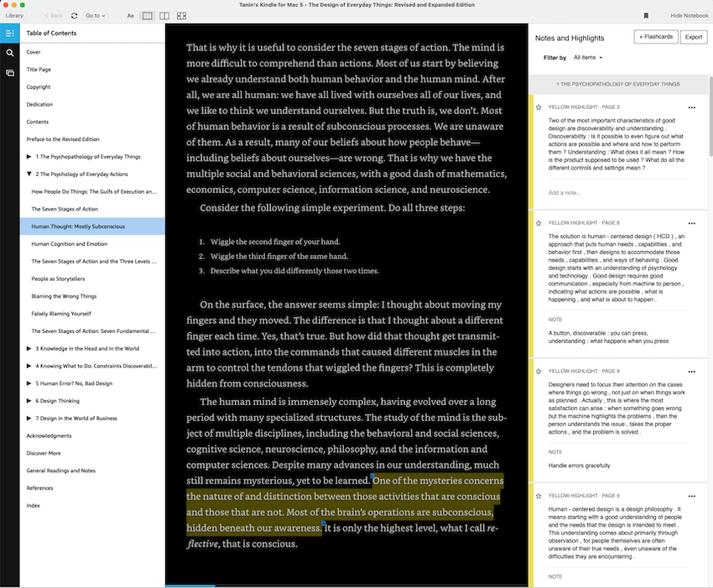The width and height of the screenshot is (713, 588).
Task: Expand chapter 6 Design Thinking
Action: [29, 401]
